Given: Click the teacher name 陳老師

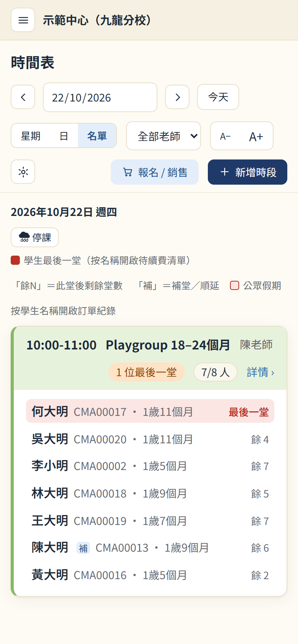Looking at the screenshot, I should 256,345.
